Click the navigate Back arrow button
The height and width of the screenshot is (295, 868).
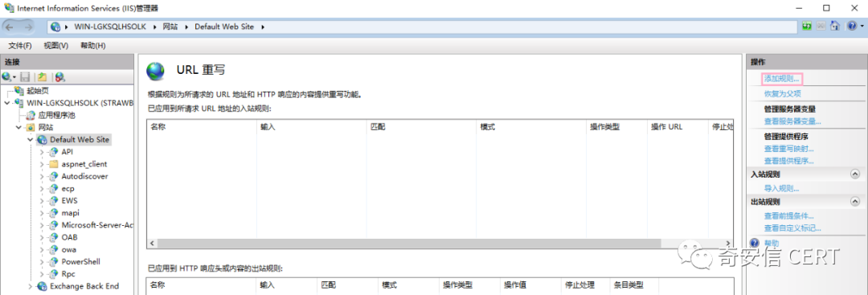(10, 27)
